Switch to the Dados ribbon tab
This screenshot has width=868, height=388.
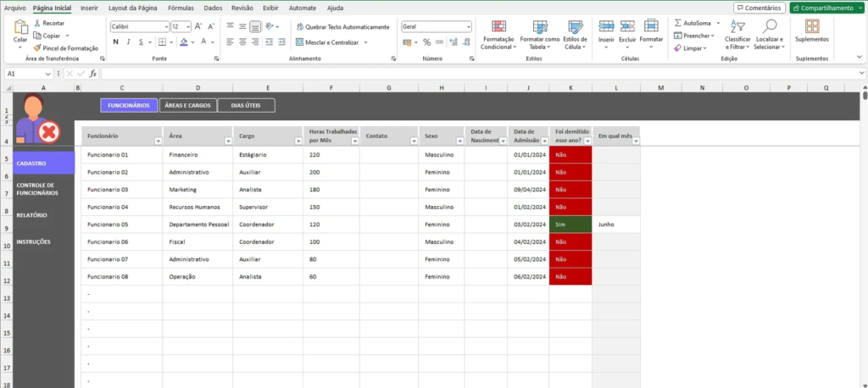213,8
